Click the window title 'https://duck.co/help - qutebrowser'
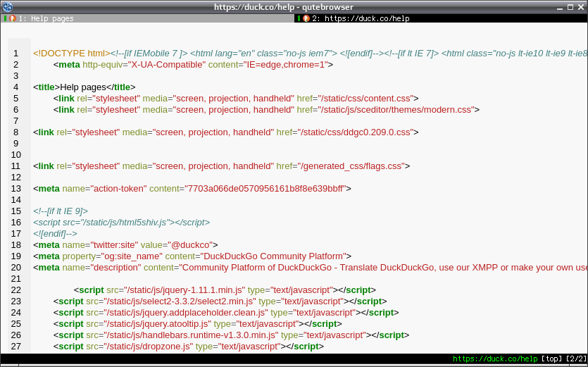Screen dimensions: 588x367 point(284,7)
